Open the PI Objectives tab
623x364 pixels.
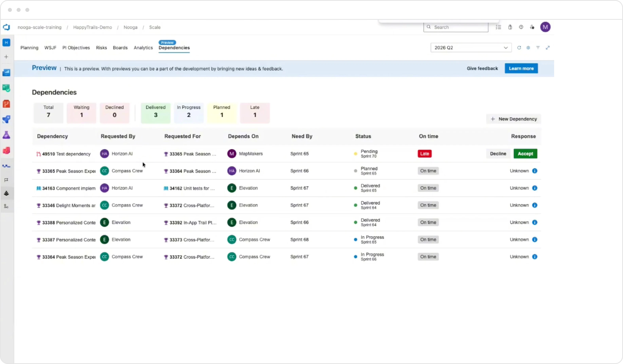pos(76,48)
